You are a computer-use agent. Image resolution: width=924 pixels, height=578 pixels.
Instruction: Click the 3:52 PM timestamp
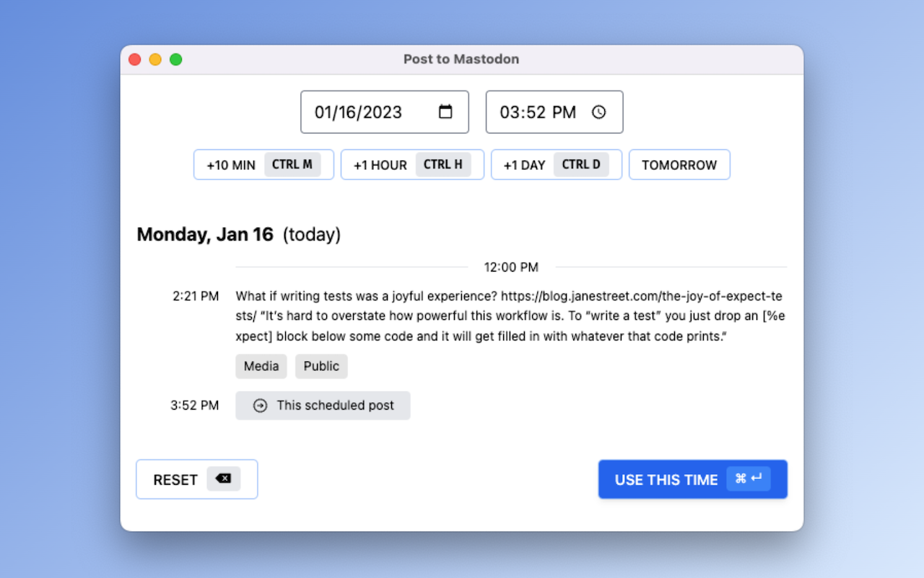pos(195,405)
